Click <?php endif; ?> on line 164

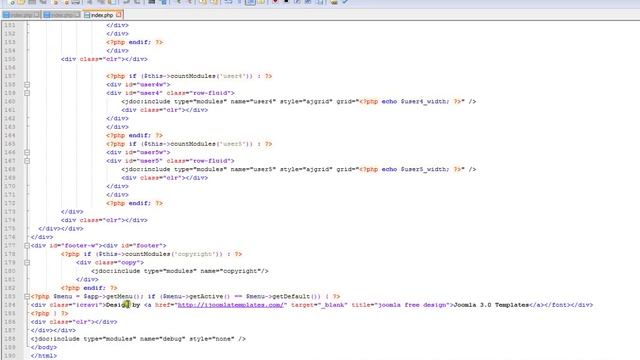(134, 135)
